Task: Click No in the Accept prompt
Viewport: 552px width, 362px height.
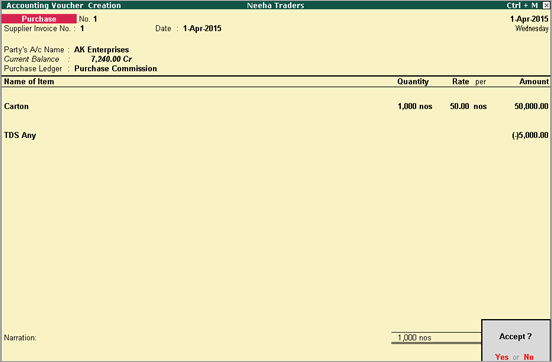Action: pyautogui.click(x=528, y=357)
